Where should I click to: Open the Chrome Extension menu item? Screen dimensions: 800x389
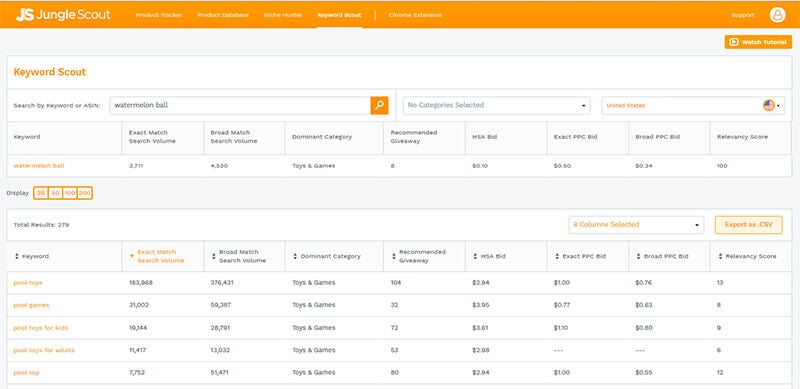coord(415,15)
